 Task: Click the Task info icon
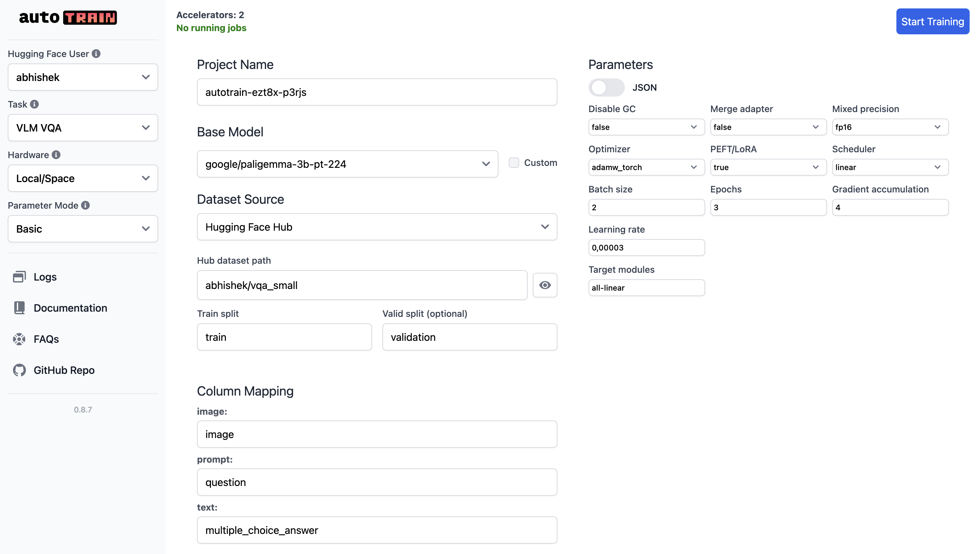pyautogui.click(x=34, y=104)
